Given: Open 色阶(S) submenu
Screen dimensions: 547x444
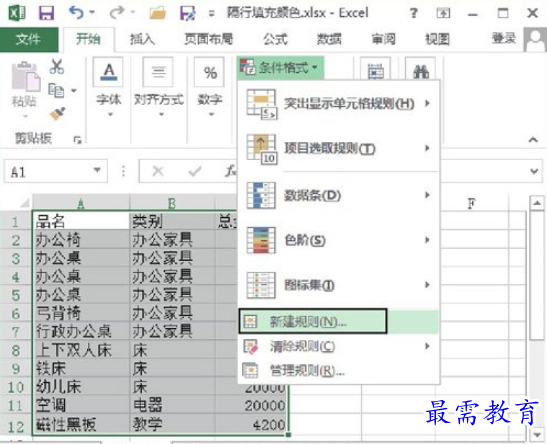Looking at the screenshot, I should [x=339, y=240].
